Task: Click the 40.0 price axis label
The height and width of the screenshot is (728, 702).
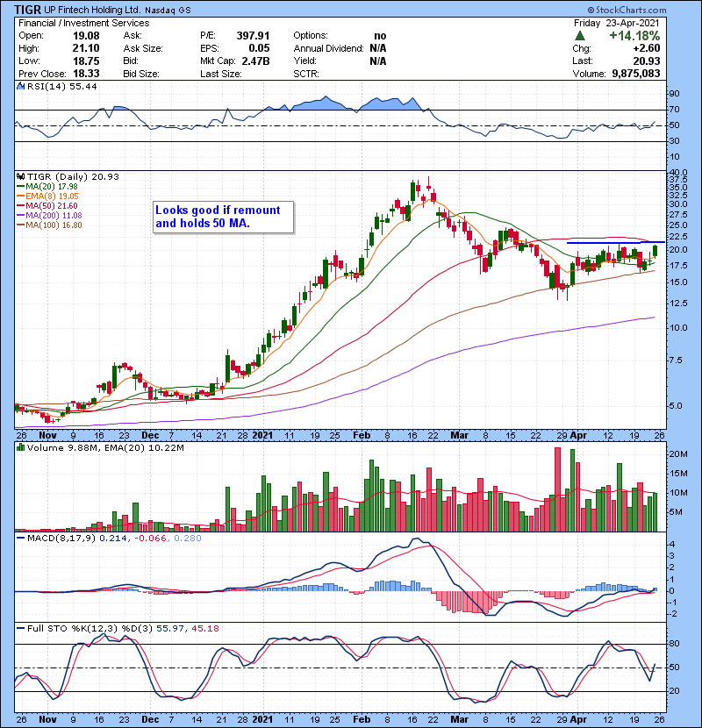Action: 678,172
